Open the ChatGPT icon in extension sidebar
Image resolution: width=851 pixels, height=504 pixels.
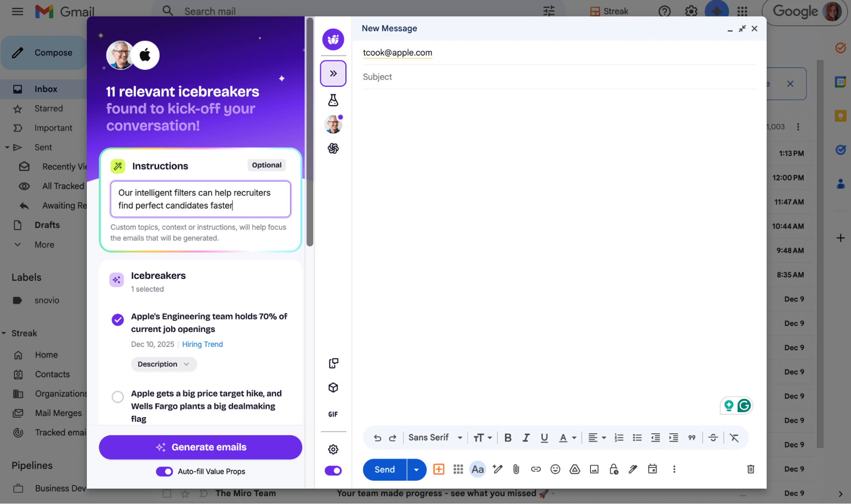(333, 149)
